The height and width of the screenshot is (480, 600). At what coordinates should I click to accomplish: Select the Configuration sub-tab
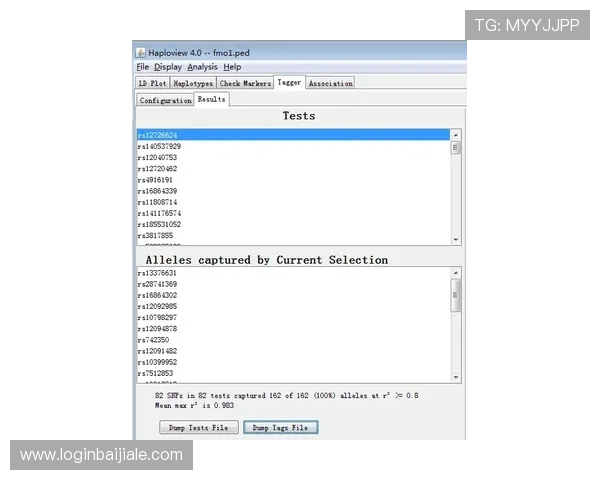[x=165, y=100]
